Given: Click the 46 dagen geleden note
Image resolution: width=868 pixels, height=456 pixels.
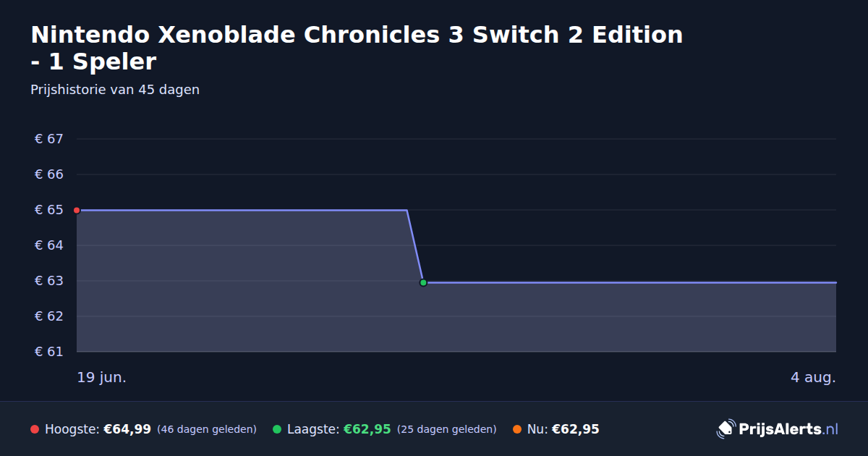Looking at the screenshot, I should tap(207, 429).
